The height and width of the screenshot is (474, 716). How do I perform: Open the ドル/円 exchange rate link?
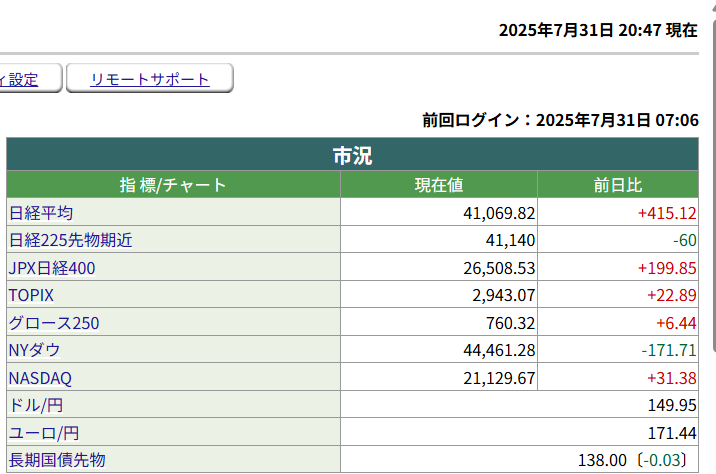[35, 405]
